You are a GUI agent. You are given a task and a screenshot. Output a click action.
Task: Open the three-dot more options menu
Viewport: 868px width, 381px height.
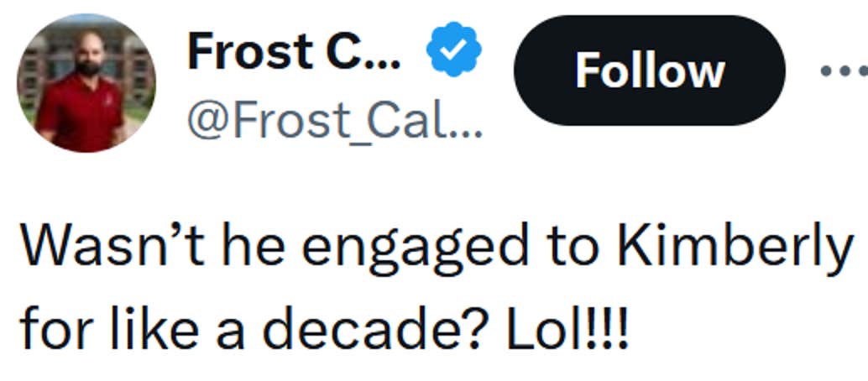point(842,71)
